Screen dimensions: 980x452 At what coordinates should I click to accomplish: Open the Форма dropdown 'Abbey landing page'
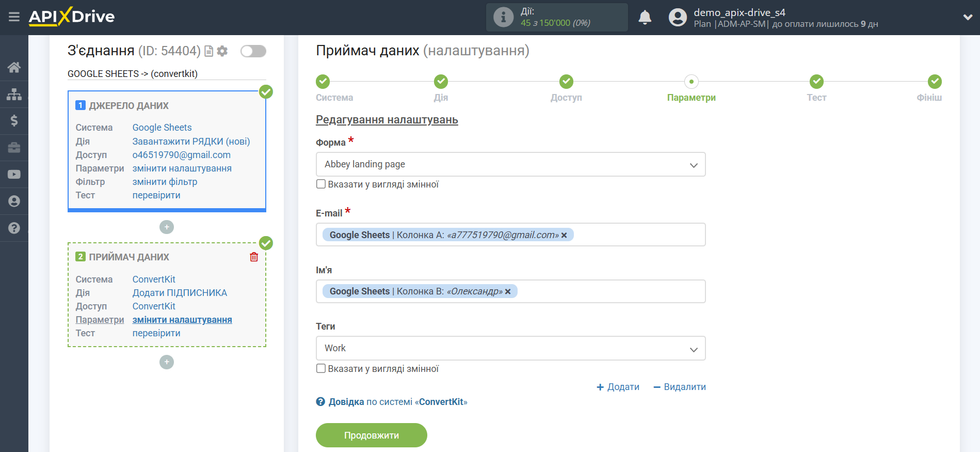coord(510,164)
